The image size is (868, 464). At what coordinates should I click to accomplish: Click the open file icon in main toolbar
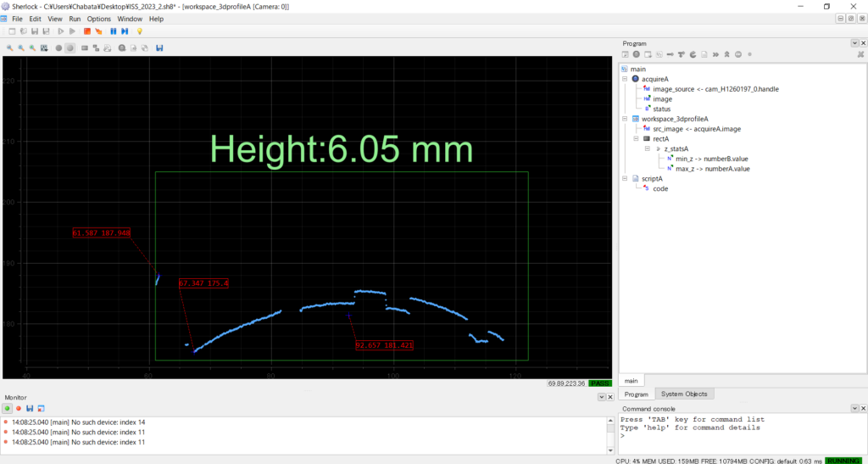click(x=24, y=31)
